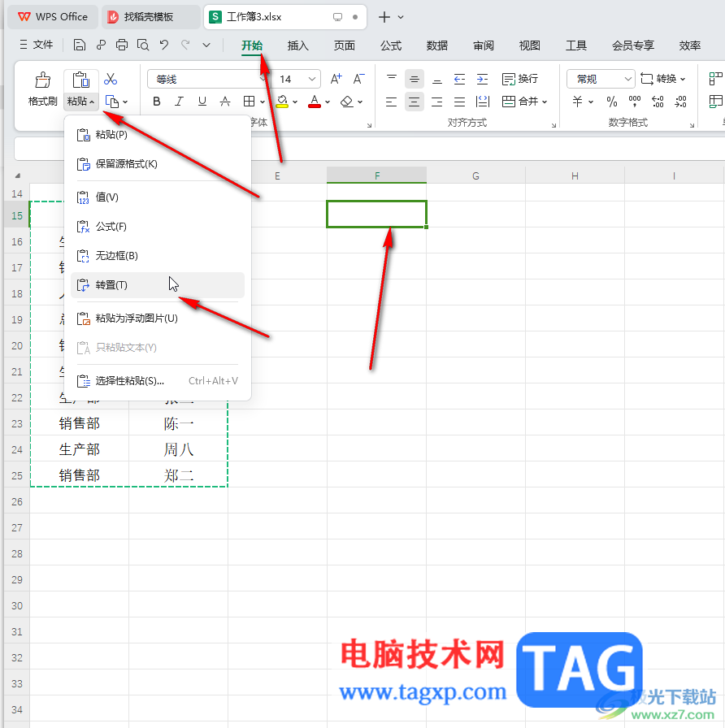Image resolution: width=725 pixels, height=728 pixels.
Task: Expand the new tab dropdown arrow
Action: pos(401,17)
